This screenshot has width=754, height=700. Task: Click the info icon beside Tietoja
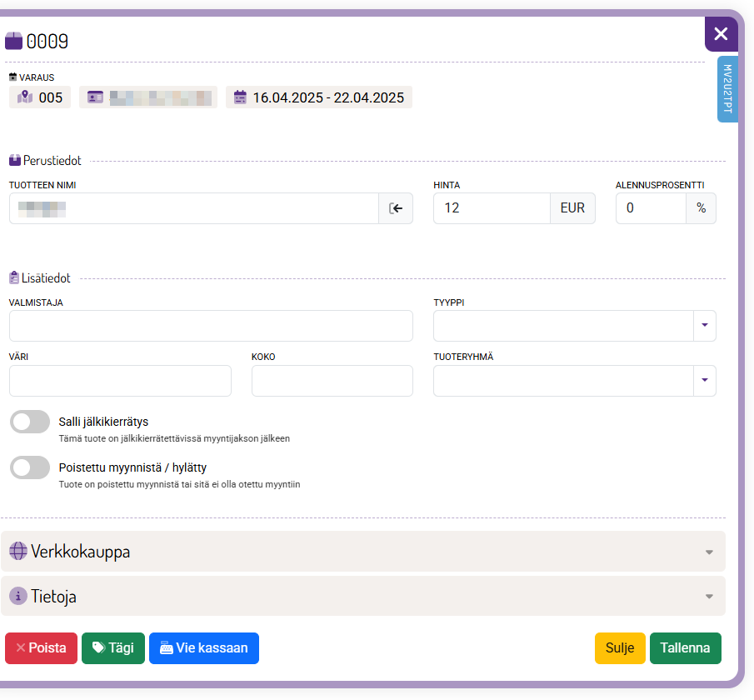tap(18, 596)
